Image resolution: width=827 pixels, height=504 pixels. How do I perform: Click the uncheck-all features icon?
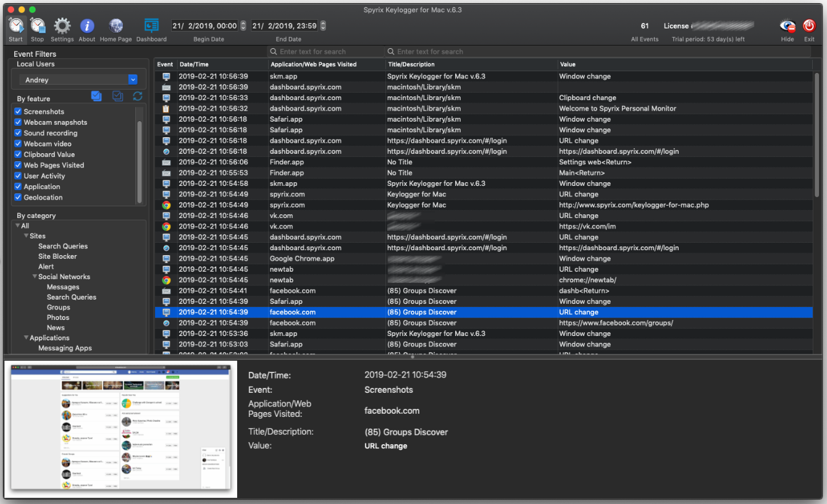click(117, 96)
